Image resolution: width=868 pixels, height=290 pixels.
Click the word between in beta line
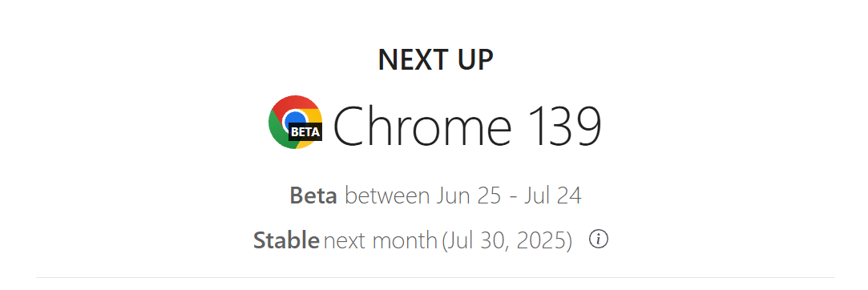click(387, 196)
